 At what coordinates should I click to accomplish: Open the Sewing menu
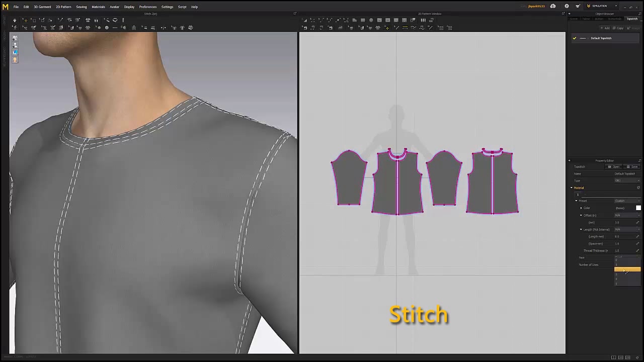point(82,7)
